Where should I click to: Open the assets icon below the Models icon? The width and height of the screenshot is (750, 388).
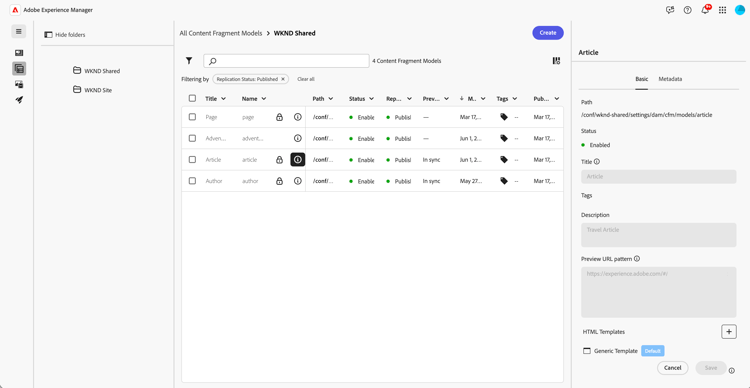pyautogui.click(x=19, y=85)
